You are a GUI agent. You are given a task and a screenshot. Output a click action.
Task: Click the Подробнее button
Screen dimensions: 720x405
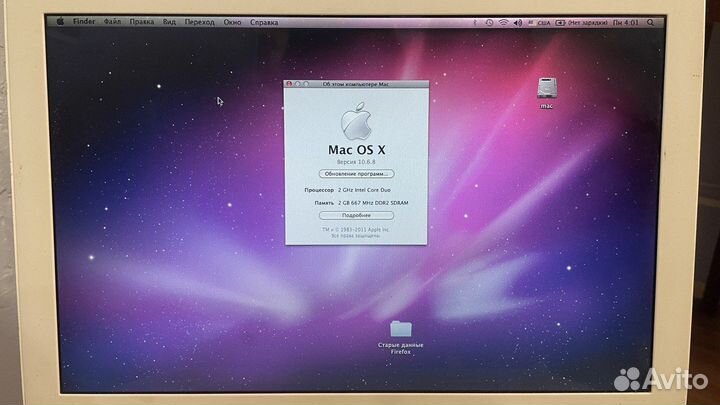pos(356,215)
